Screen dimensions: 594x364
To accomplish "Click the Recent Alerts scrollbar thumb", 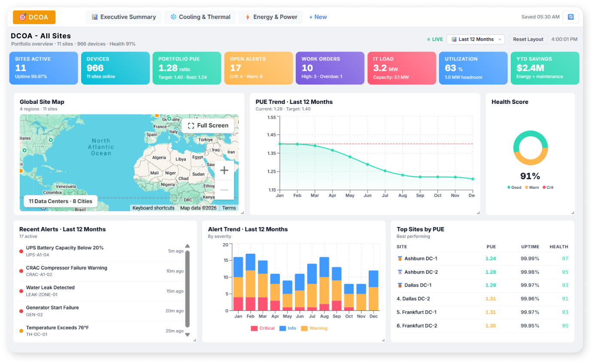I will pos(187,290).
